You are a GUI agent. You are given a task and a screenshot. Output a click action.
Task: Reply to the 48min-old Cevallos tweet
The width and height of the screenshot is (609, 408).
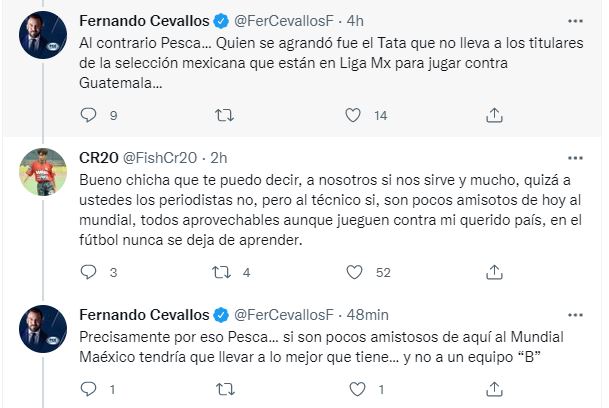point(88,389)
